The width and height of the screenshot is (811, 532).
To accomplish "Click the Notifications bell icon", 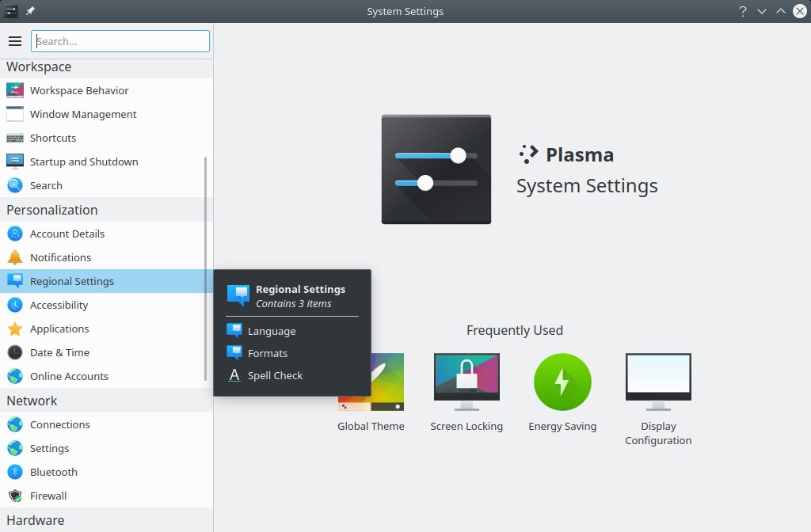I will pyautogui.click(x=15, y=257).
